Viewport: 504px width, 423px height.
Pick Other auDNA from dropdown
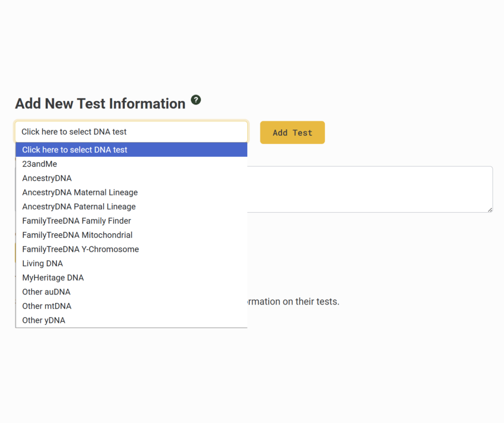coord(131,292)
